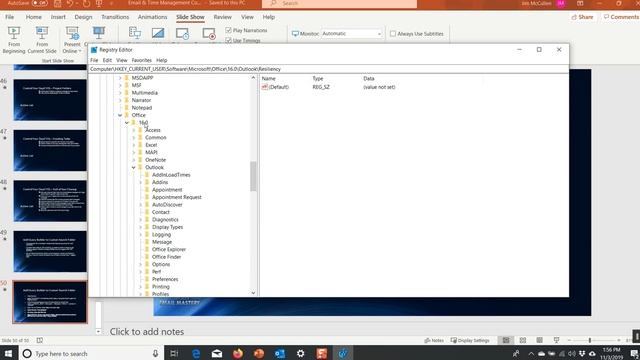Viewport: 640px width, 360px height.
Task: Select the Office Explorer key
Action: (169, 249)
